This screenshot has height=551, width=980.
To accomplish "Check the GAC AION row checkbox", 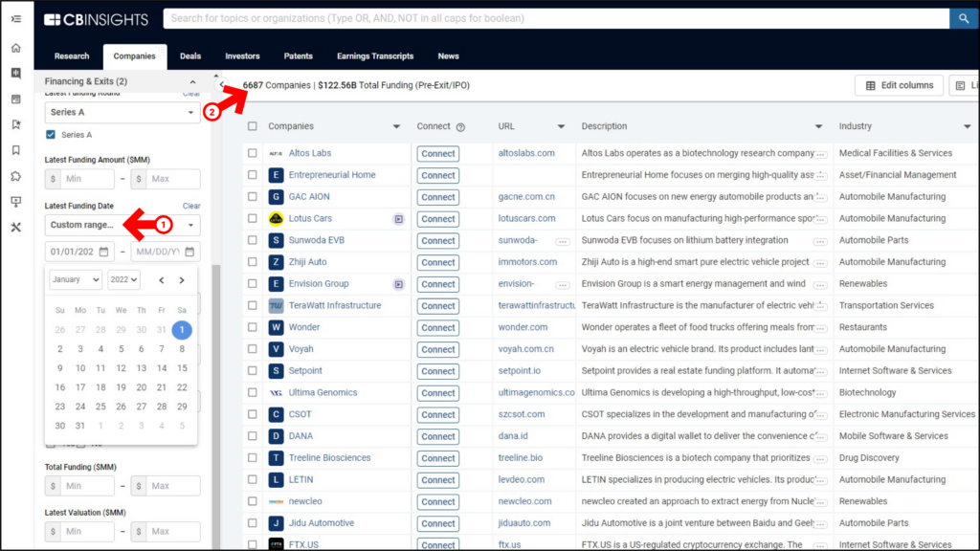I will coord(253,197).
